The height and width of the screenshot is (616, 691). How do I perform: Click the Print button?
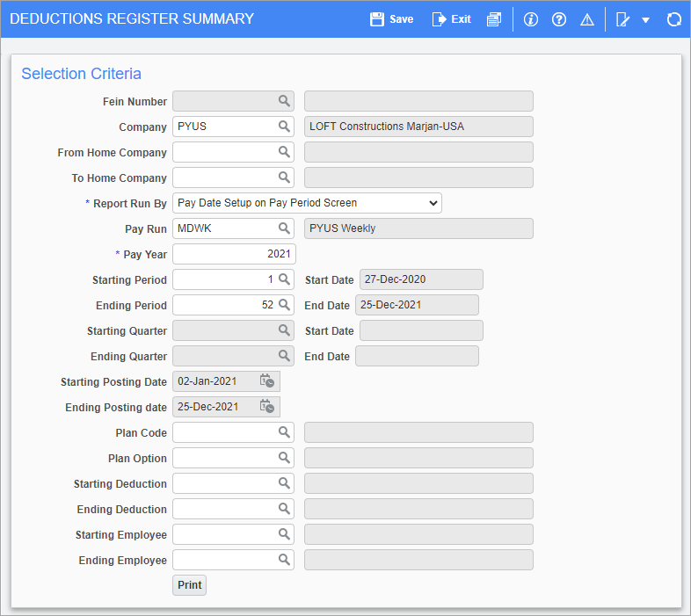[x=190, y=585]
